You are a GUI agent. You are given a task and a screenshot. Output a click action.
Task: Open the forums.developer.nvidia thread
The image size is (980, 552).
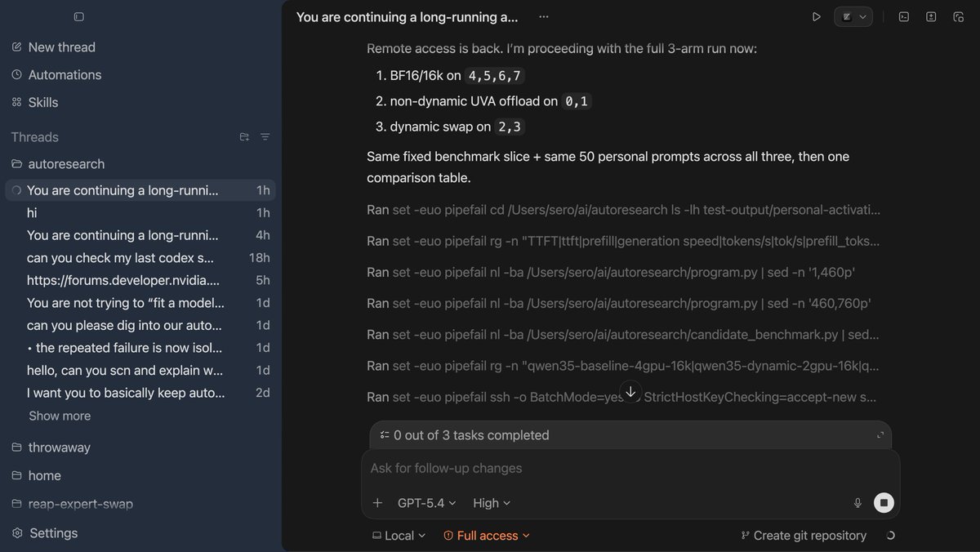tap(140, 280)
